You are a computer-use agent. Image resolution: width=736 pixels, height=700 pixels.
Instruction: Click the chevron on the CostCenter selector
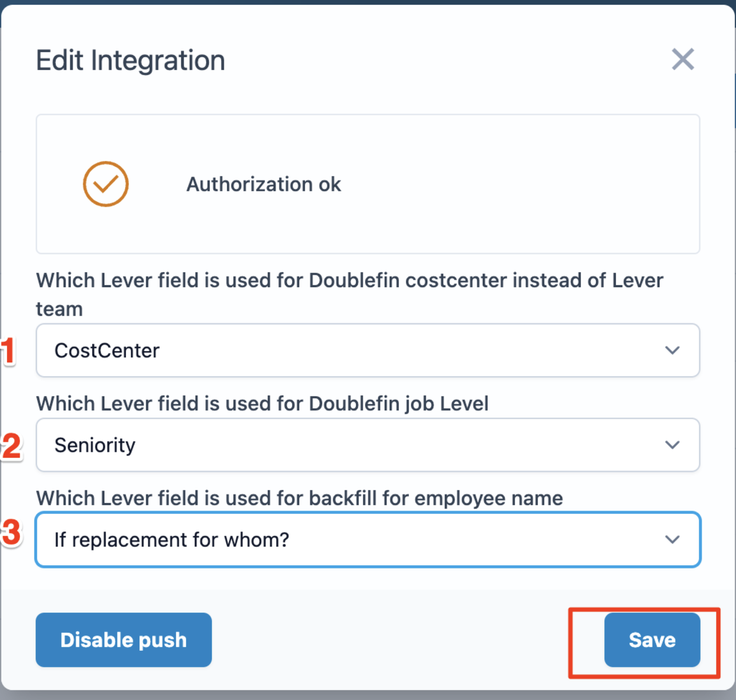pos(672,350)
